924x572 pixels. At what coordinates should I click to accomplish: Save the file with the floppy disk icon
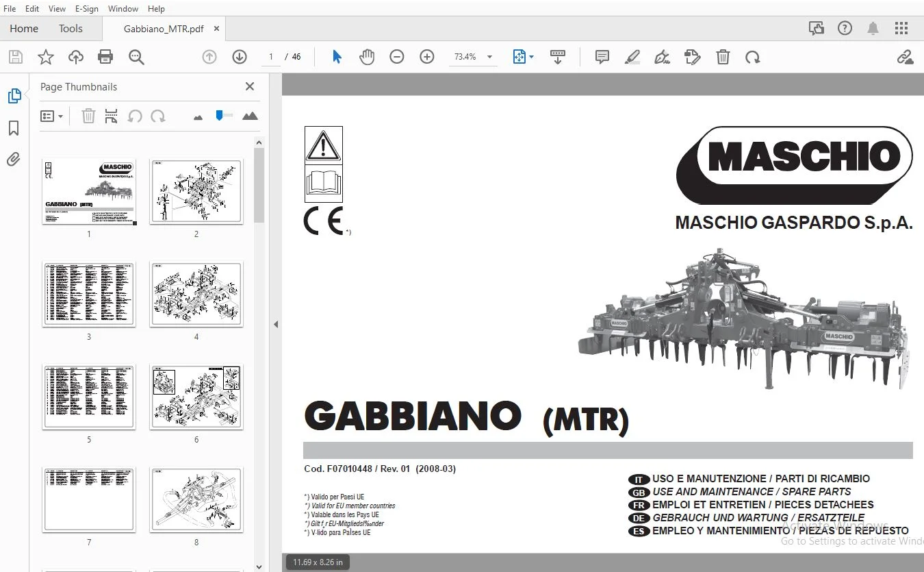point(15,57)
